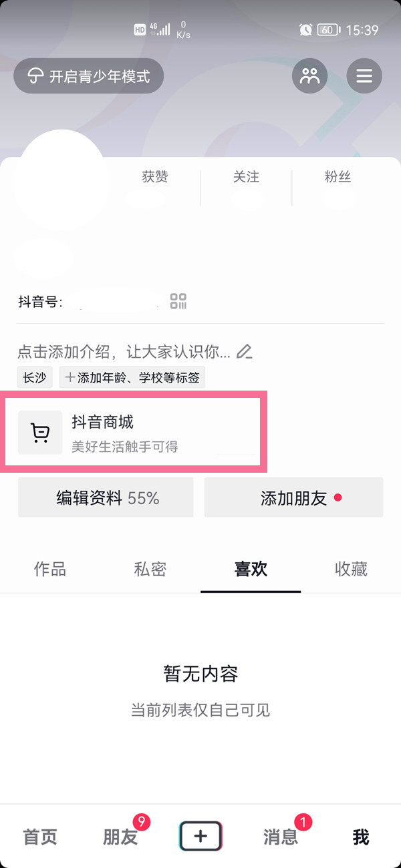
Task: Add age and school tags
Action: click(132, 377)
